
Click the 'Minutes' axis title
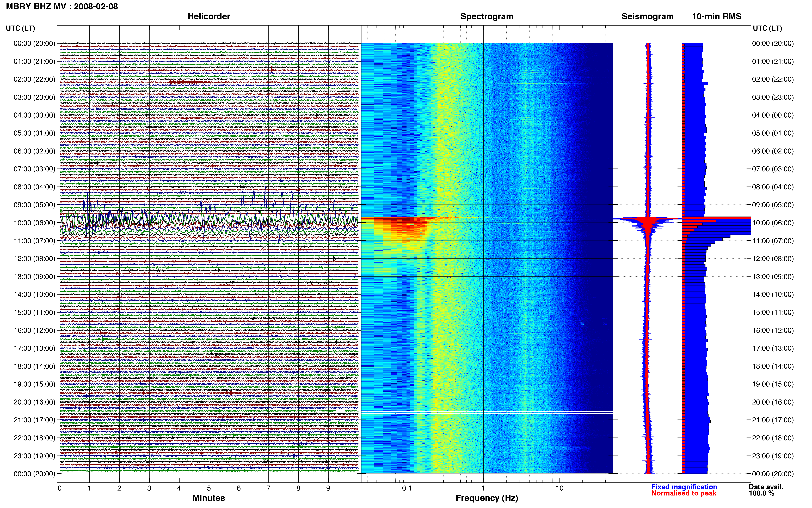pos(209,498)
